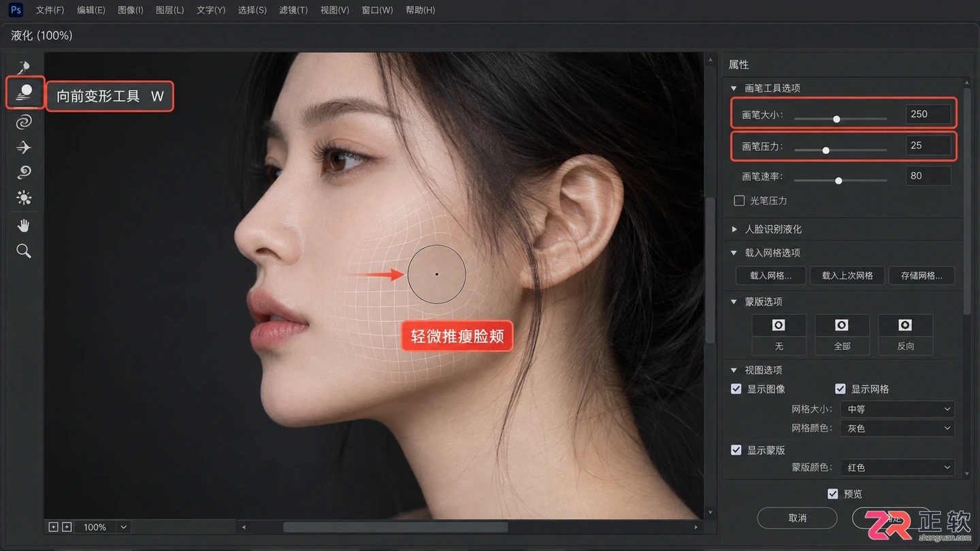Click the Ps application logo
The width and height of the screenshot is (980, 551).
(16, 10)
